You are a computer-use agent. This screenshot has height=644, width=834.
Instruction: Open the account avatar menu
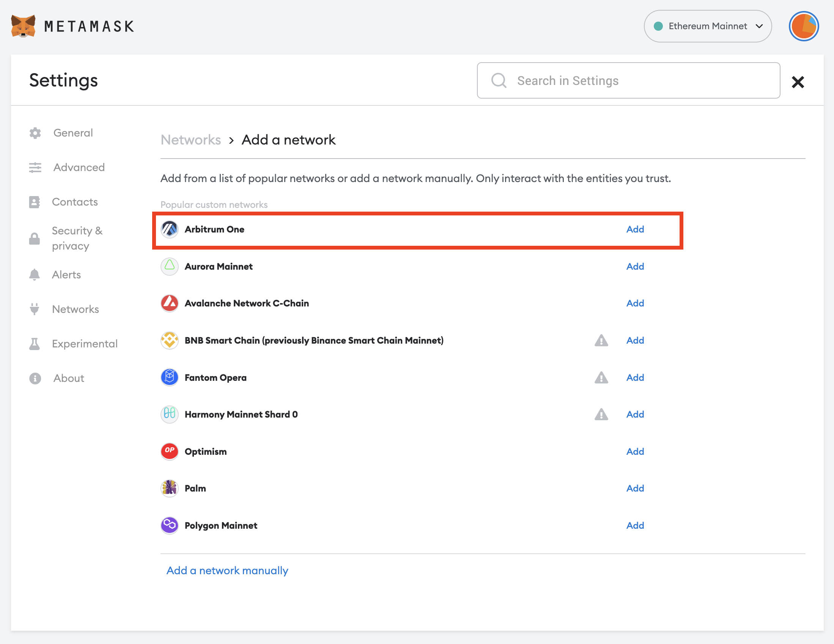pos(803,26)
